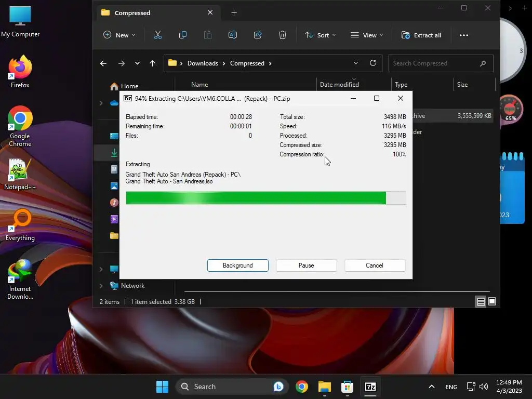Select the Music icon in sidebar
The width and height of the screenshot is (532, 399).
(114, 203)
